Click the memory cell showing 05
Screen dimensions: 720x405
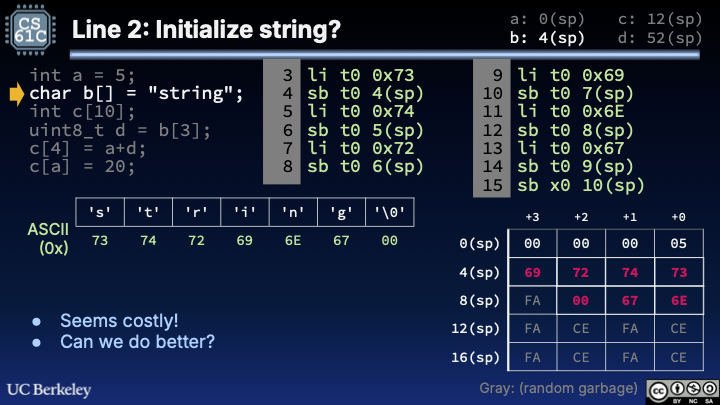click(679, 243)
